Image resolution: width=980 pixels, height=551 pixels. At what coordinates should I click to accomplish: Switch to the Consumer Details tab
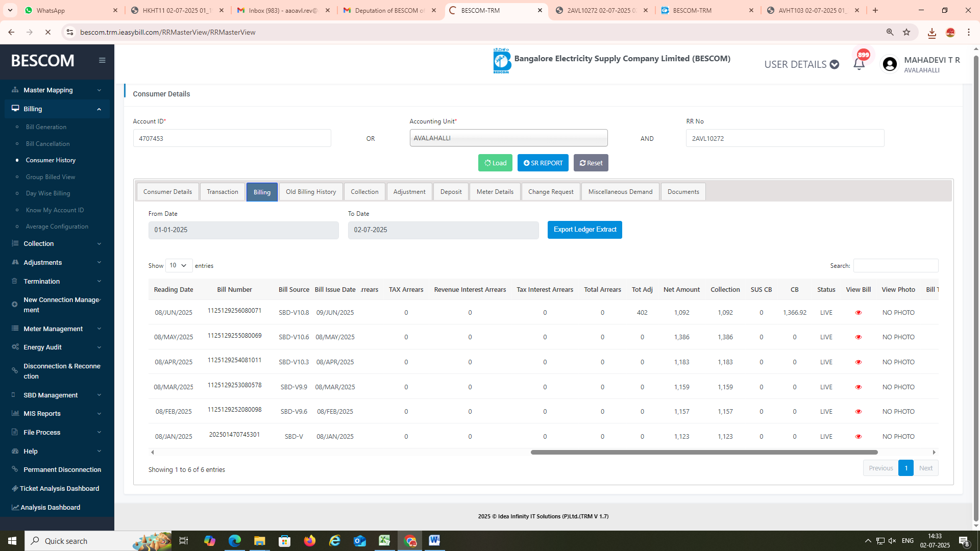coord(167,192)
